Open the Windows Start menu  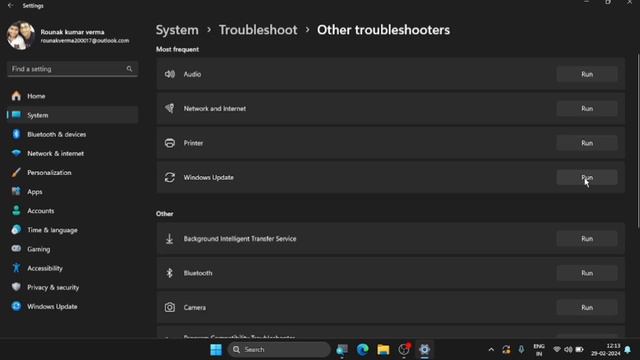coord(216,350)
